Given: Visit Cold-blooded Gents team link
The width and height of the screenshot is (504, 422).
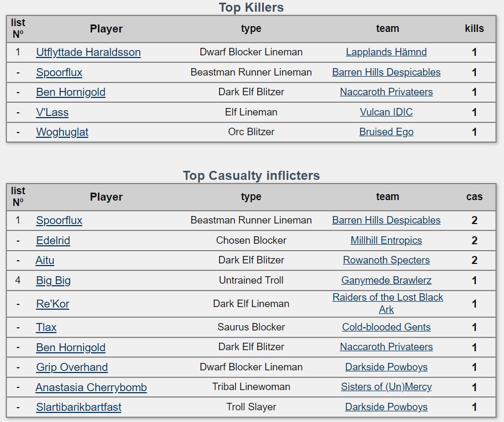Looking at the screenshot, I should (386, 327).
